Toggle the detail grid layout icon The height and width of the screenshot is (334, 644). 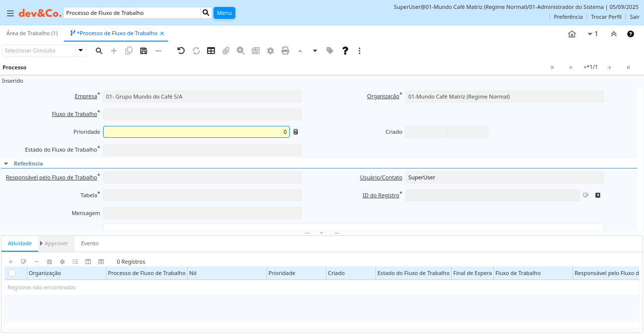click(x=101, y=262)
